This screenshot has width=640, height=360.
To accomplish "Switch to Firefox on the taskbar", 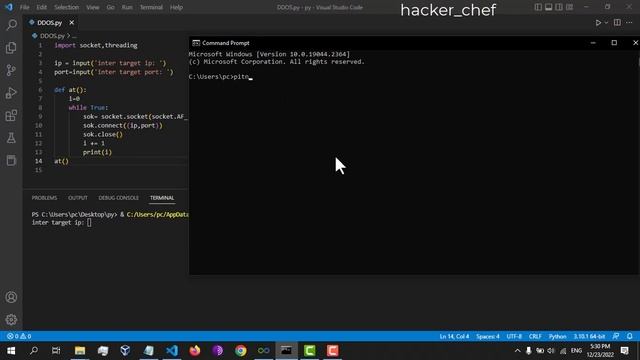I will (195, 351).
